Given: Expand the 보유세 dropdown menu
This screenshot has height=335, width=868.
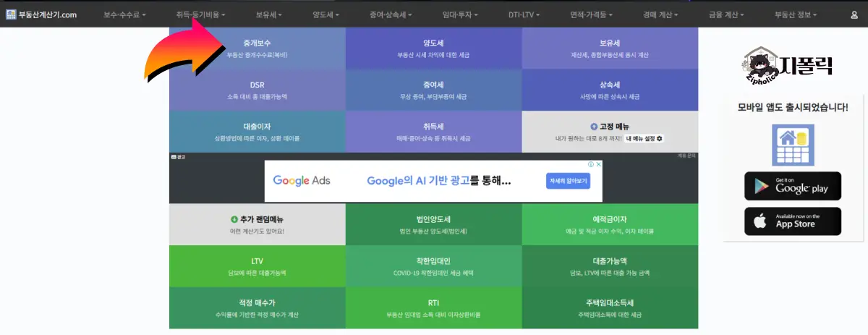Looking at the screenshot, I should coord(269,14).
